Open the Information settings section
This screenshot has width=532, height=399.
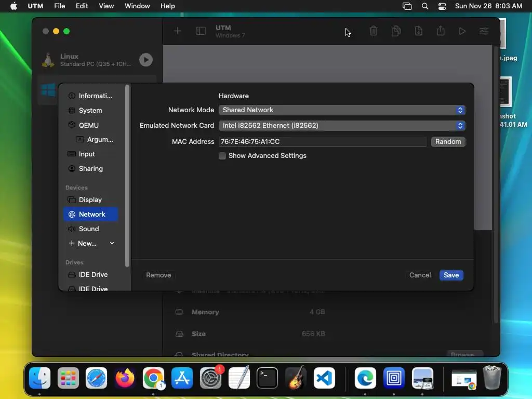(x=90, y=96)
